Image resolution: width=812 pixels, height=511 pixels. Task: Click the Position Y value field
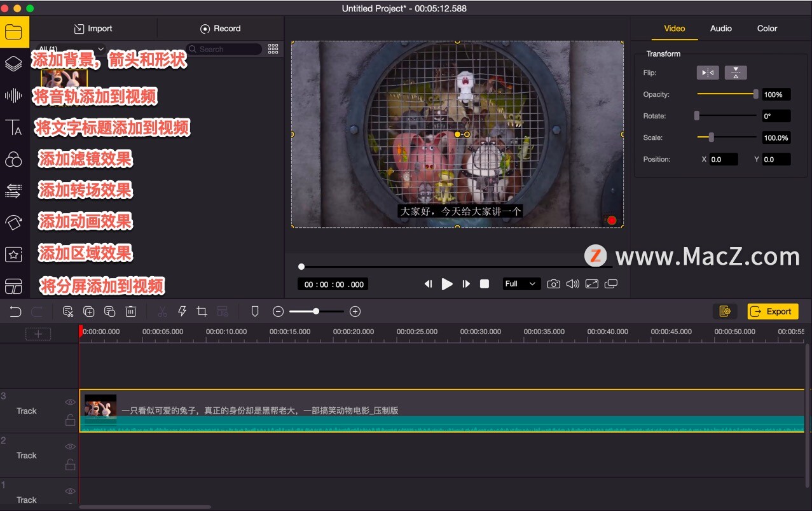click(776, 159)
